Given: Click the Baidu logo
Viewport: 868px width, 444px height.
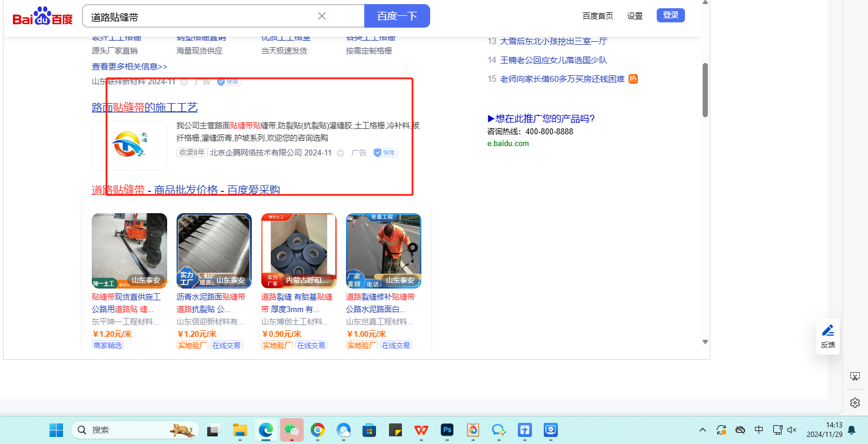Looking at the screenshot, I should pos(43,16).
